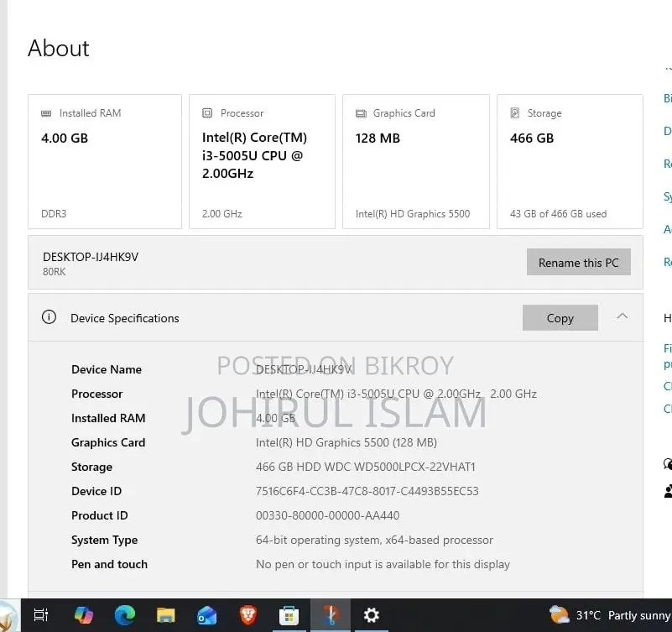Screen dimensions: 672x632
Task: Copy the device specifications
Action: (560, 318)
